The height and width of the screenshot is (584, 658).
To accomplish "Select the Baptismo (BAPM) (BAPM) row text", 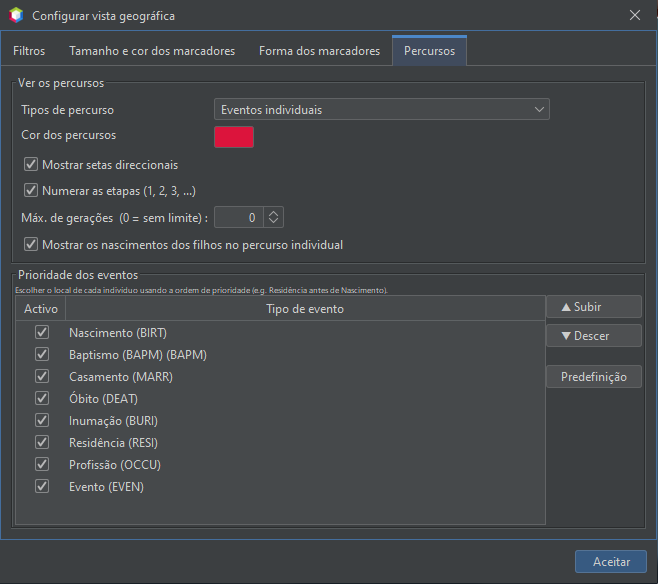I will pyautogui.click(x=138, y=355).
